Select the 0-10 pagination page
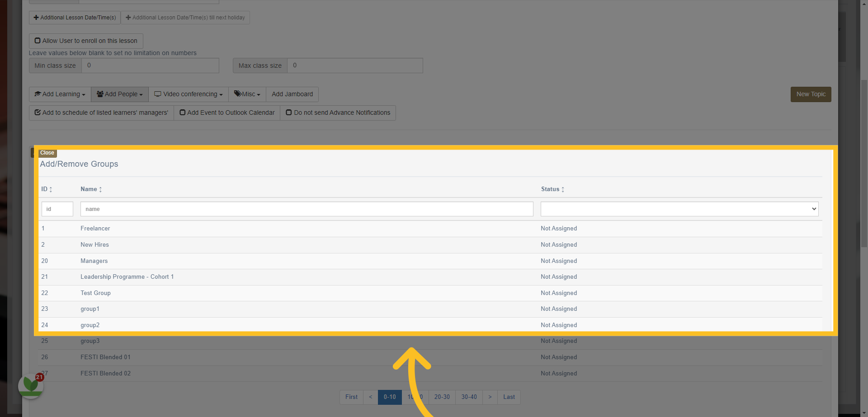This screenshot has width=868, height=417. pyautogui.click(x=390, y=397)
